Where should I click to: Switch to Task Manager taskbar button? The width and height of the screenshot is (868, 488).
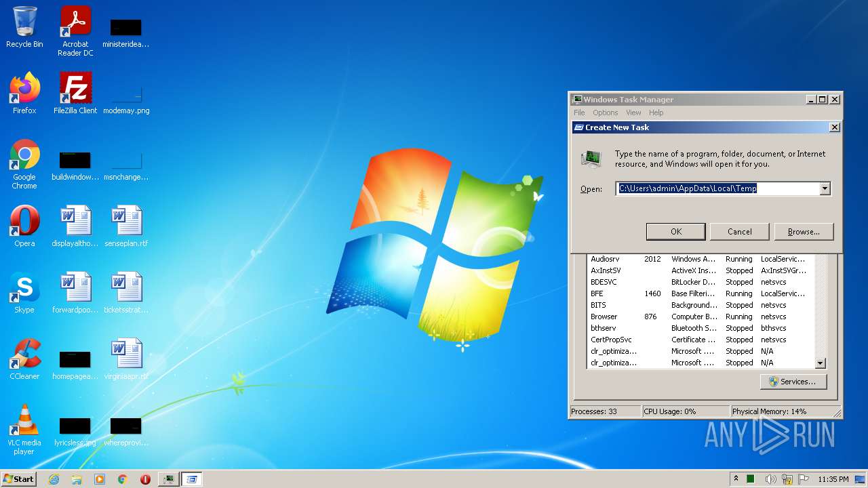[x=168, y=479]
